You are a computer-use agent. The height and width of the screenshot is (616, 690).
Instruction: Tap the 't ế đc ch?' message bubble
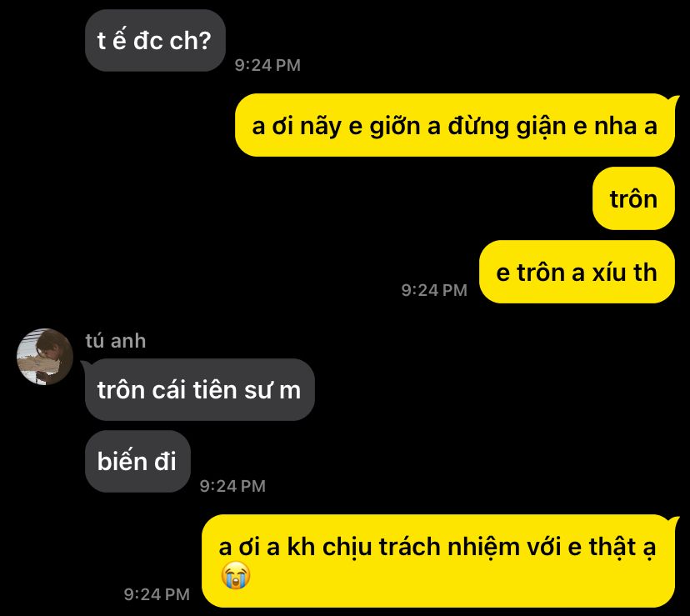coord(155,41)
